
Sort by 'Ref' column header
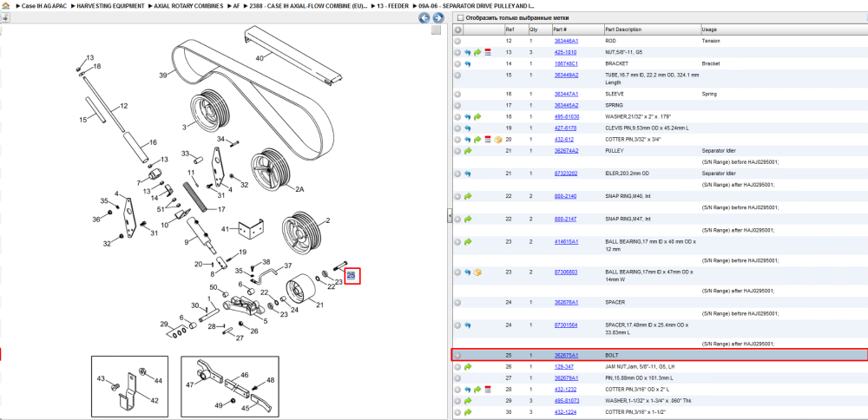(x=510, y=30)
